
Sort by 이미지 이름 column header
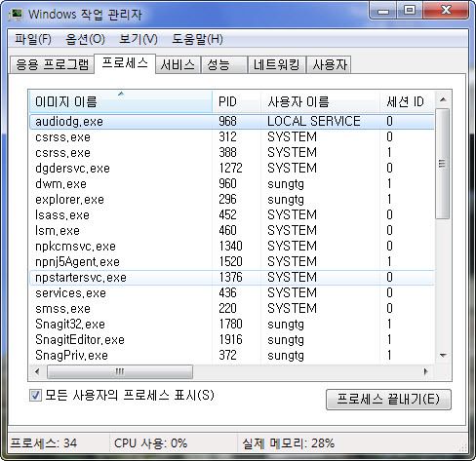coord(121,102)
